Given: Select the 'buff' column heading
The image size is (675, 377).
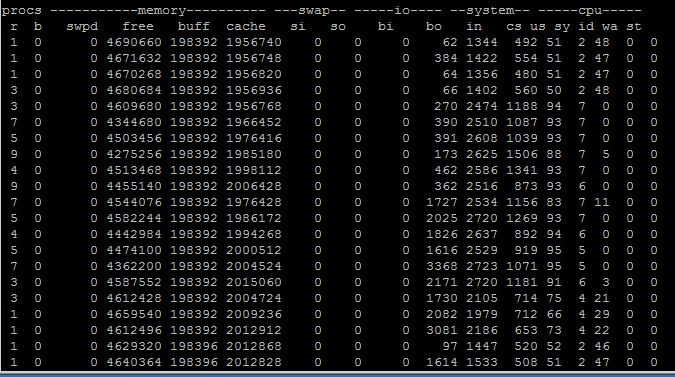Looking at the screenshot, I should click(194, 26).
